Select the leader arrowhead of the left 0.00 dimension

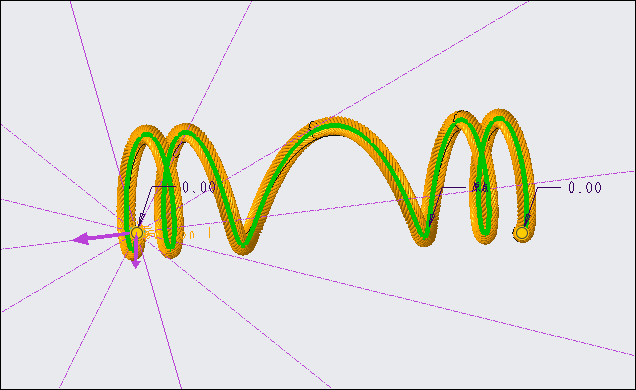click(141, 219)
